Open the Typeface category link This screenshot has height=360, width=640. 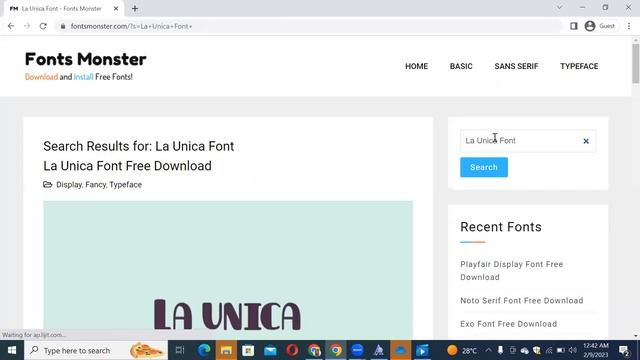click(126, 184)
